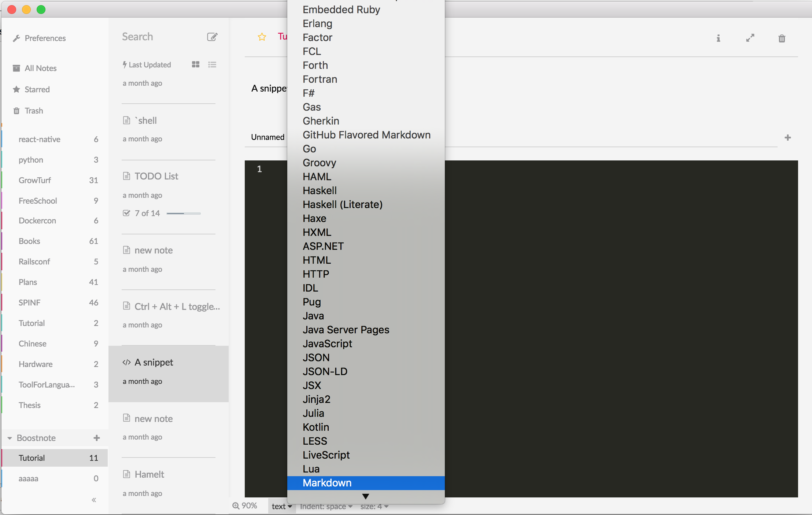Star the current note

coord(262,37)
